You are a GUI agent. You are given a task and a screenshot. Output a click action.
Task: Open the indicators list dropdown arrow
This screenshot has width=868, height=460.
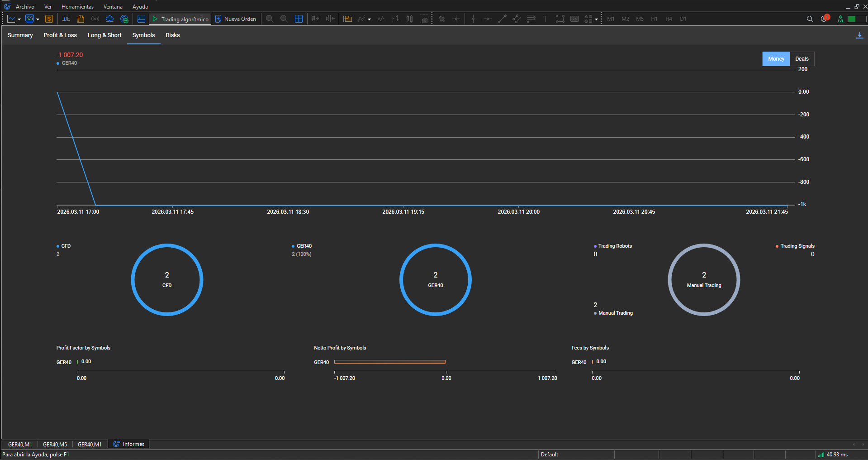(x=369, y=19)
